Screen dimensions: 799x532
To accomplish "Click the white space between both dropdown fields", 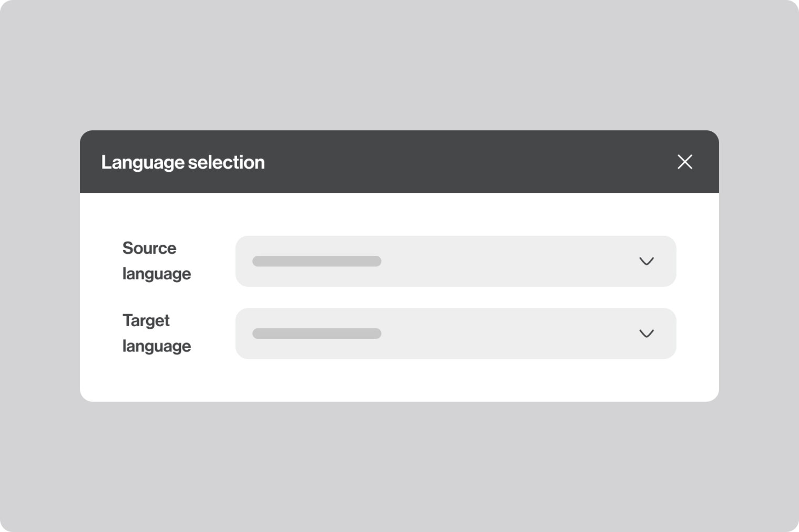I will tap(455, 297).
